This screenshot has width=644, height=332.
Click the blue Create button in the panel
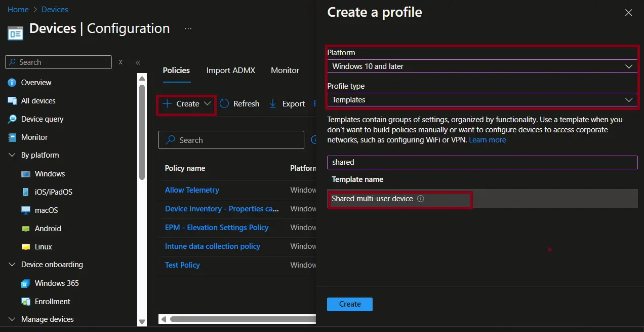click(349, 304)
